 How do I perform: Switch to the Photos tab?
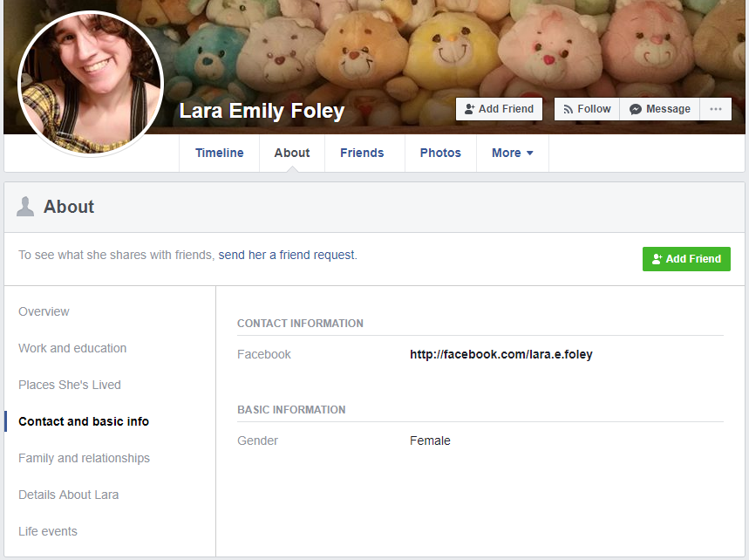pyautogui.click(x=440, y=153)
